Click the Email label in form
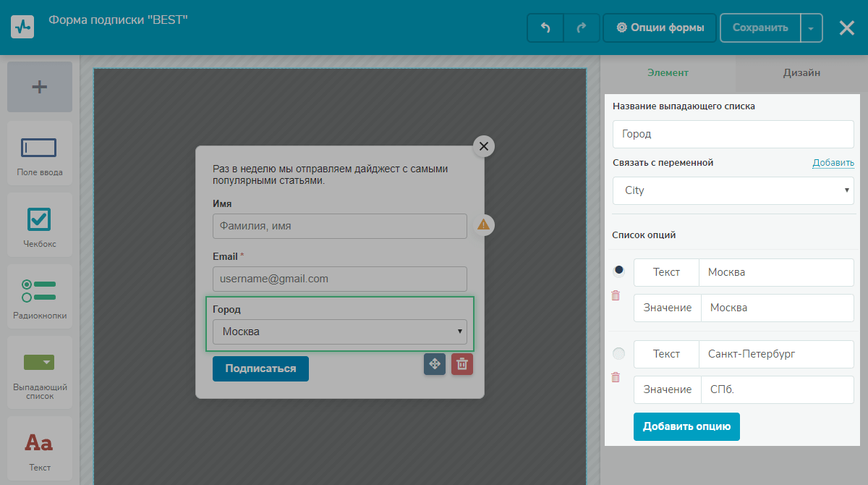Screen dimensions: 868x485 click(225, 256)
